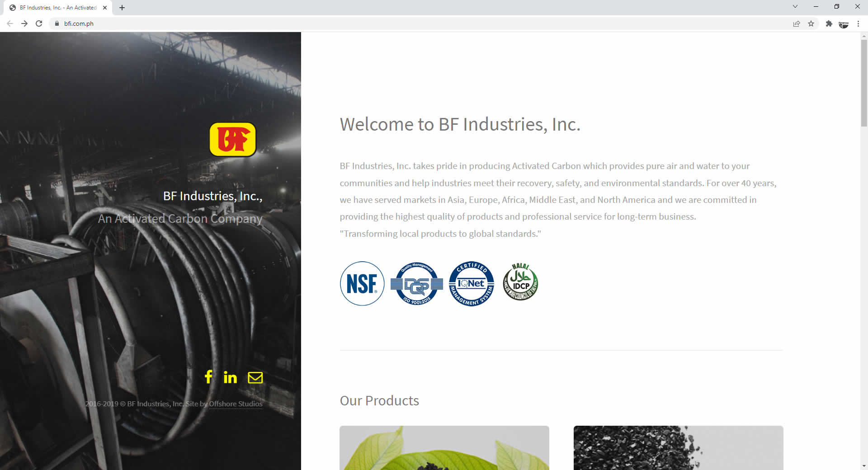Open a new tab with plus button
The height and width of the screenshot is (470, 868).
tap(122, 8)
